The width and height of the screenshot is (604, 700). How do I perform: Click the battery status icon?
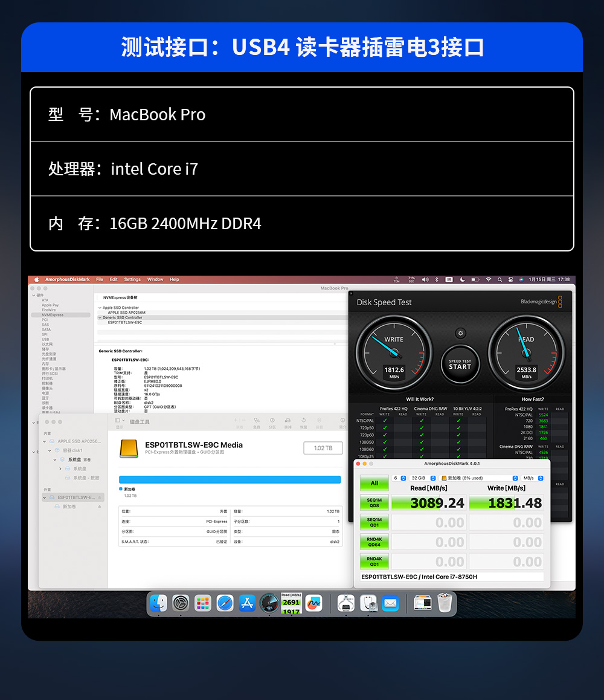click(x=475, y=279)
